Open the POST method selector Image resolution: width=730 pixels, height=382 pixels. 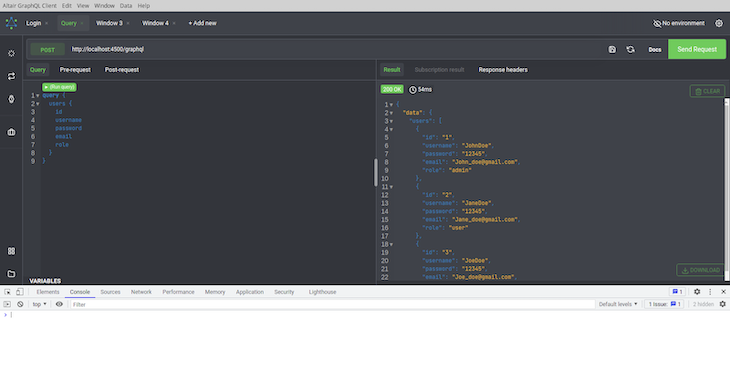47,50
